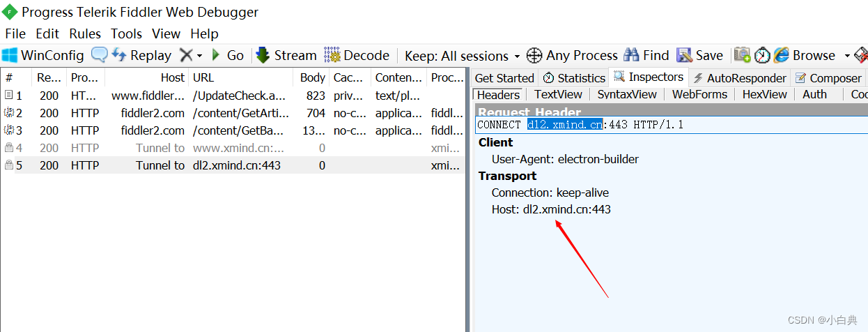Open the Rules menu
The image size is (868, 332).
click(85, 33)
